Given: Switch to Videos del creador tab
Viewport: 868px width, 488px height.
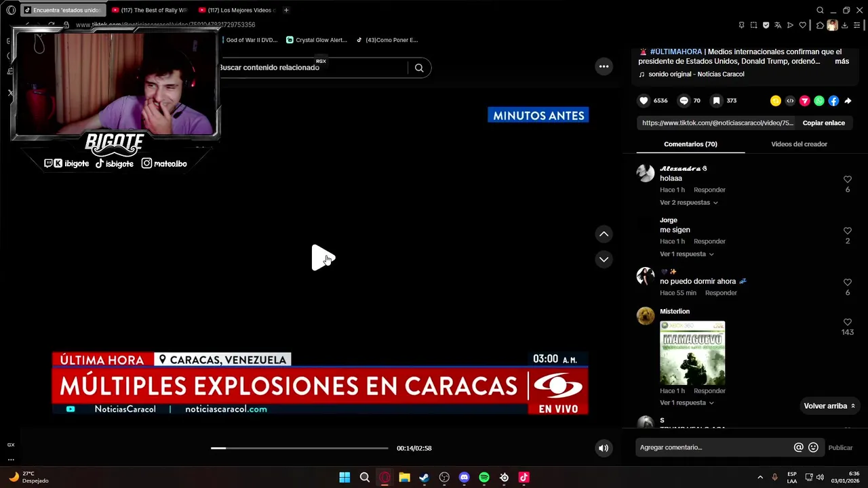Looking at the screenshot, I should click(x=799, y=144).
